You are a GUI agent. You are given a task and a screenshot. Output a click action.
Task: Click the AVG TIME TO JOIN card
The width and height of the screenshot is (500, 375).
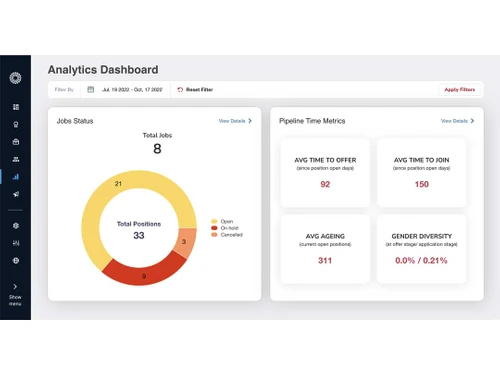point(421,173)
